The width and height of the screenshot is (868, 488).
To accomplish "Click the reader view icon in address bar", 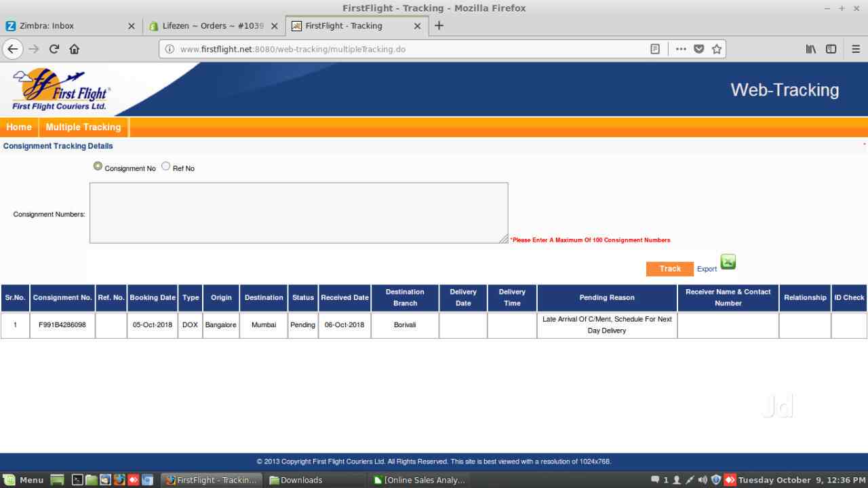I will coord(655,48).
